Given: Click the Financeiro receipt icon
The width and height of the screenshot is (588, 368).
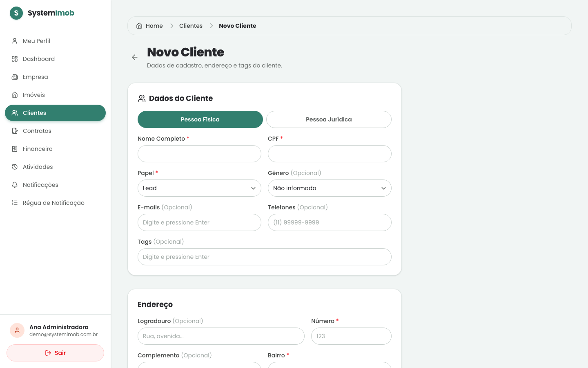Looking at the screenshot, I should click(x=15, y=149).
